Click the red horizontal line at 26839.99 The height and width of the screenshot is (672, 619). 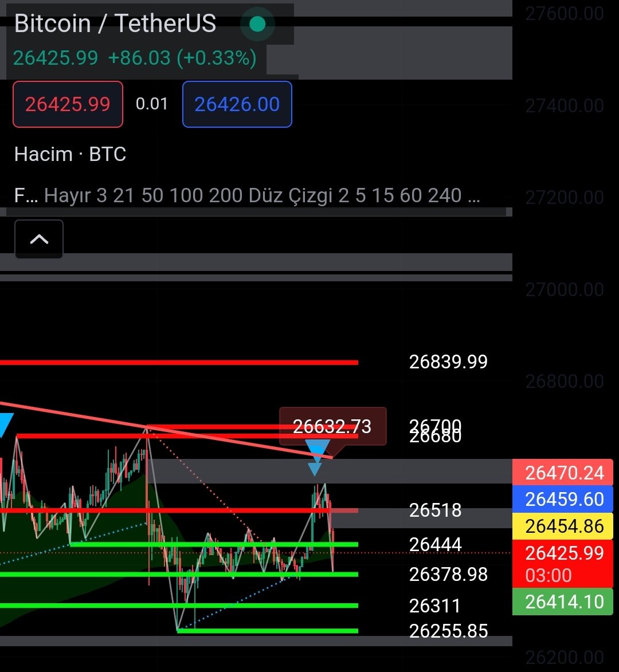coord(179,363)
